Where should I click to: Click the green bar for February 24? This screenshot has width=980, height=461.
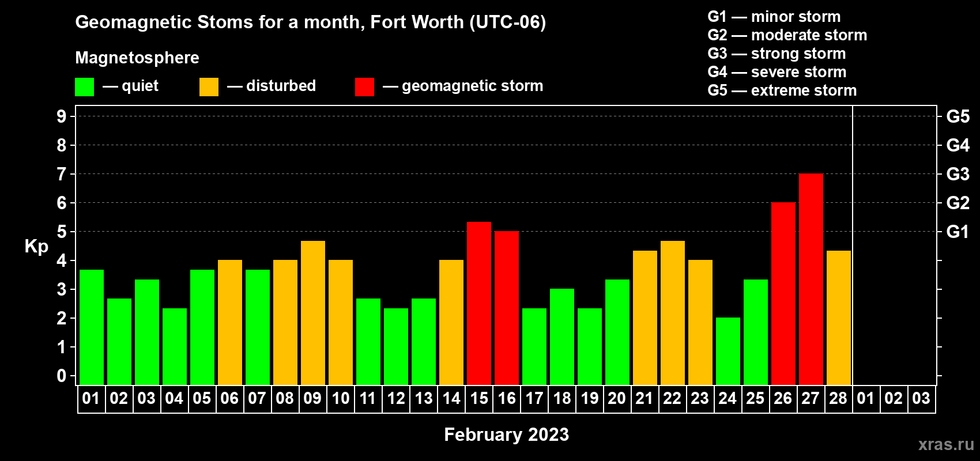[x=728, y=351]
